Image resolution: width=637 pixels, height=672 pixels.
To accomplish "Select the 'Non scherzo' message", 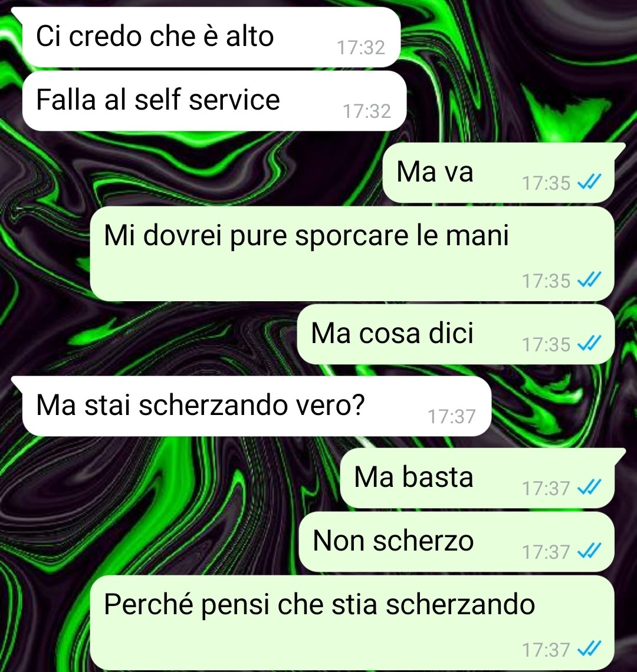I will pyautogui.click(x=457, y=541).
